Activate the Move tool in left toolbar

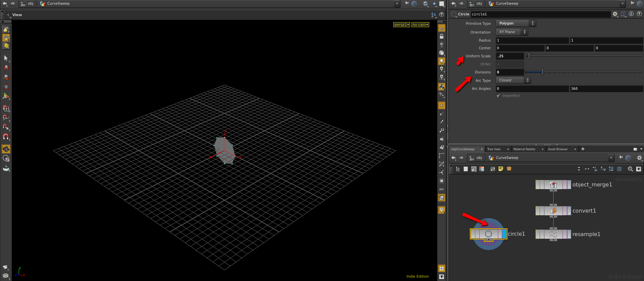(x=6, y=67)
